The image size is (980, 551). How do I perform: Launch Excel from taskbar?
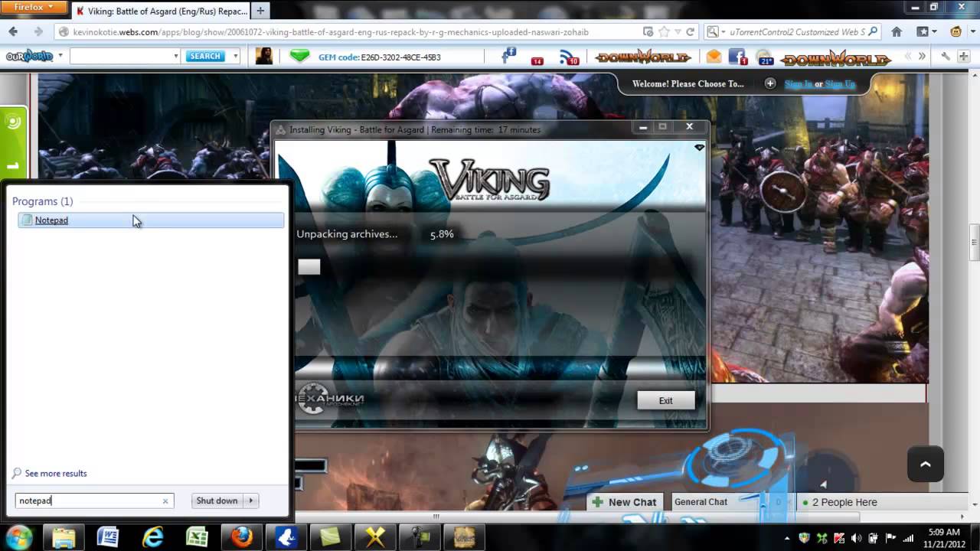pyautogui.click(x=197, y=536)
